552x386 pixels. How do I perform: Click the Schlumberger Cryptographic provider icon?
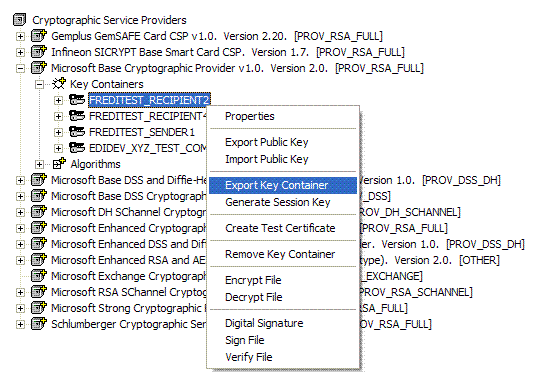[x=39, y=324]
